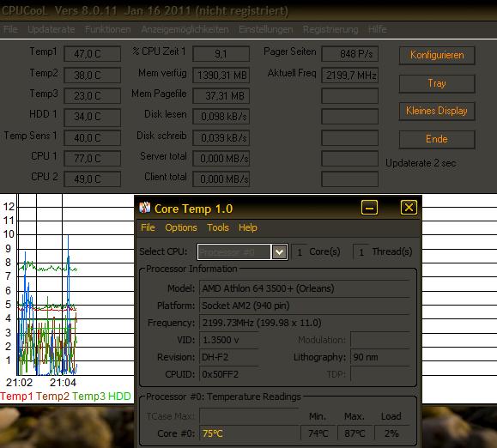The width and height of the screenshot is (497, 448).
Task: Click the Konfigurieren button
Action: (x=437, y=55)
